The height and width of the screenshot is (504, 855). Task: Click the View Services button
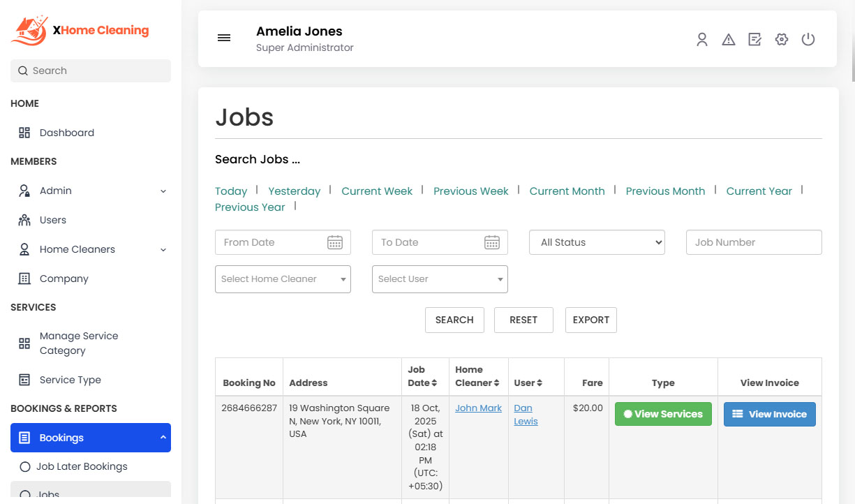[x=663, y=413]
